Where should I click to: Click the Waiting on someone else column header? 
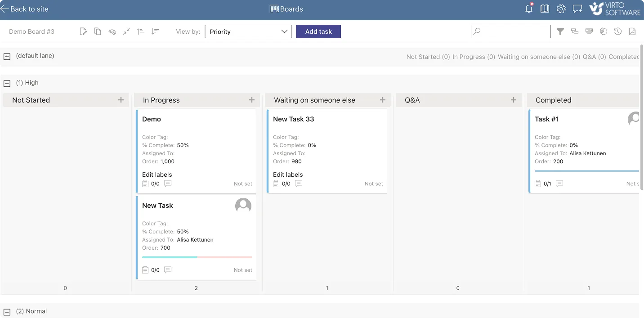(x=328, y=100)
